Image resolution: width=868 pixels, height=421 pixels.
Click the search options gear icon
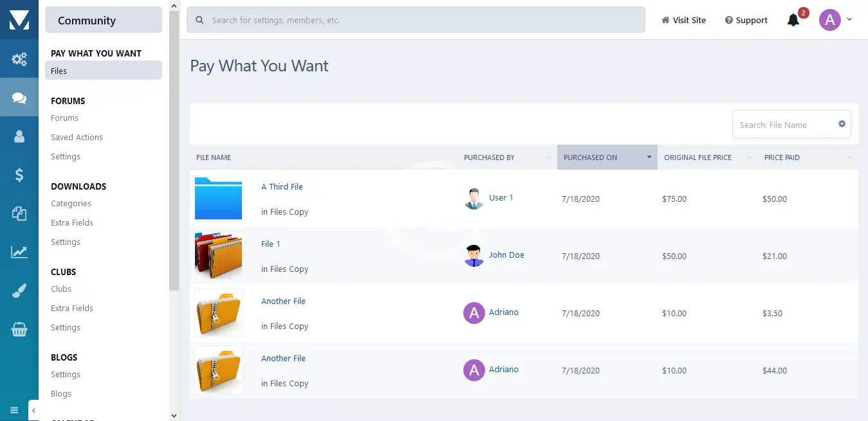[842, 124]
